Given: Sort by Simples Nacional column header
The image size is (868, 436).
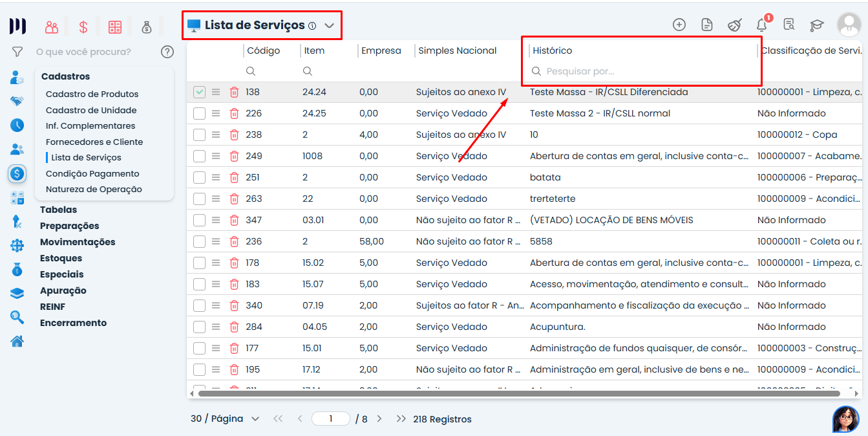Looking at the screenshot, I should pos(458,51).
